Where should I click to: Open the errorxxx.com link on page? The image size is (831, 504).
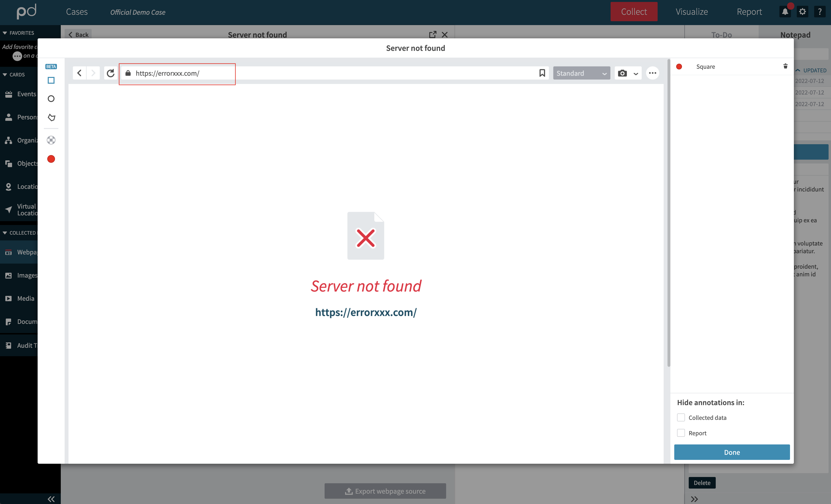[366, 312]
